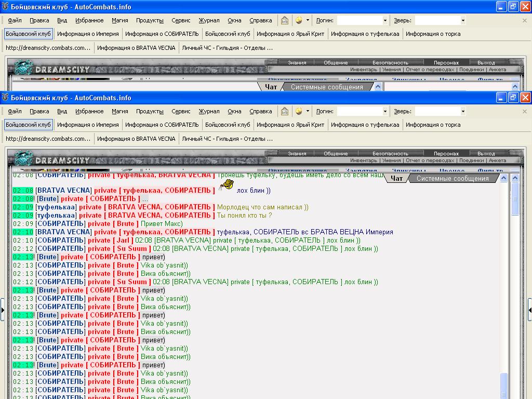Click Безопасность in front window game header
This screenshot has width=532, height=399.
coord(390,154)
